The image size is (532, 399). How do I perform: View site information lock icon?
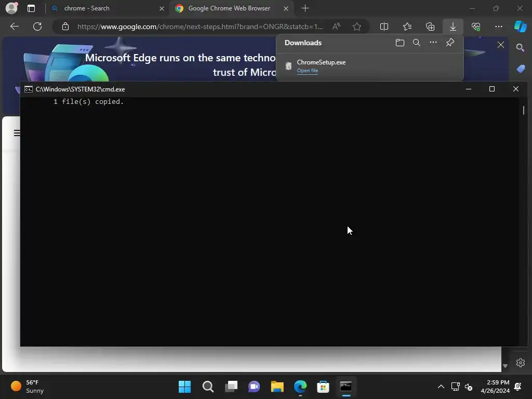coord(65,26)
